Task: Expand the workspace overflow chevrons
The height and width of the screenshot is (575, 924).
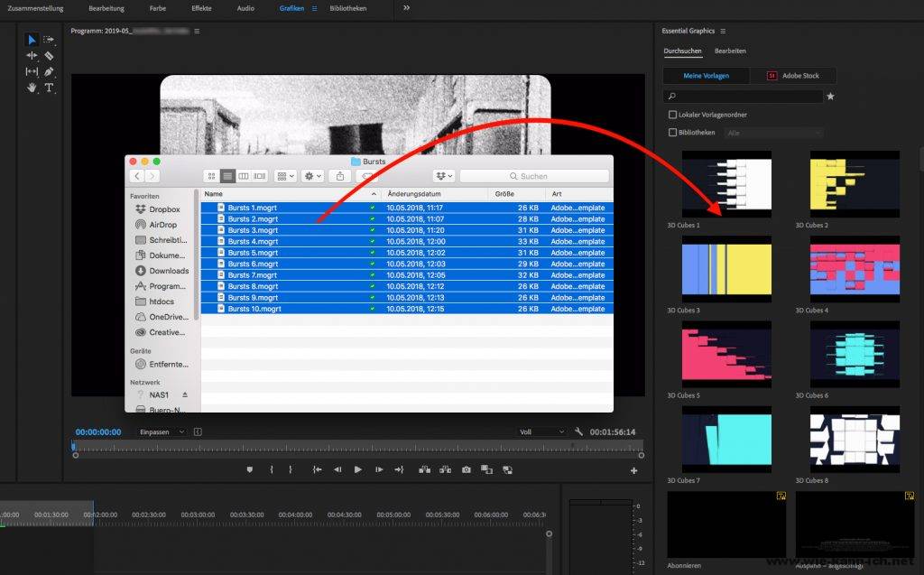Action: 406,8
